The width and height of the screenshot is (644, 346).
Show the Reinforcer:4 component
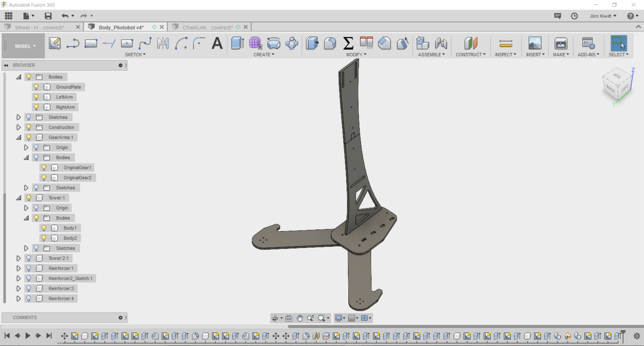click(29, 298)
